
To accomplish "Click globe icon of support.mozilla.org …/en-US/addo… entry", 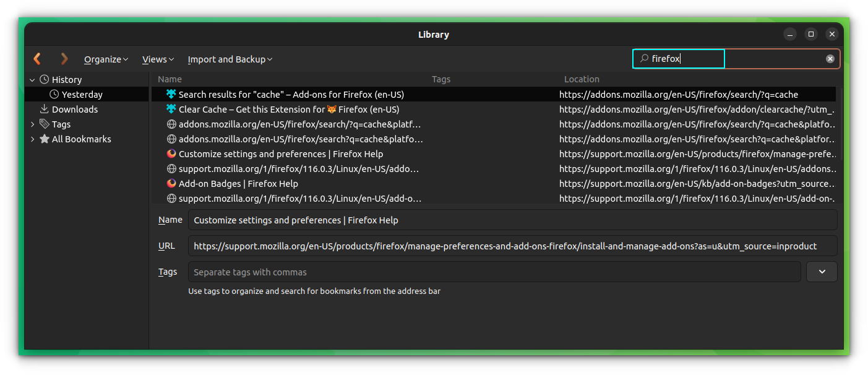I will [x=171, y=168].
